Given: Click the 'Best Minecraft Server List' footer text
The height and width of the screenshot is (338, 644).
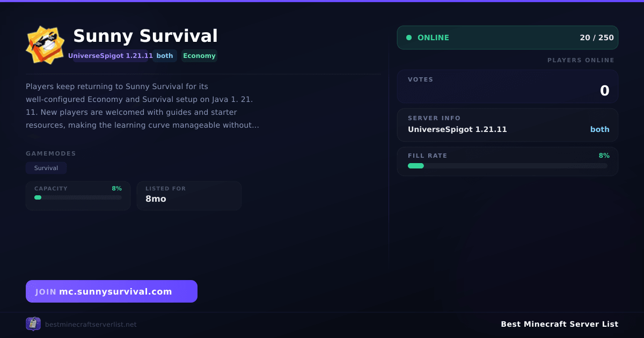Looking at the screenshot, I should coord(559,324).
